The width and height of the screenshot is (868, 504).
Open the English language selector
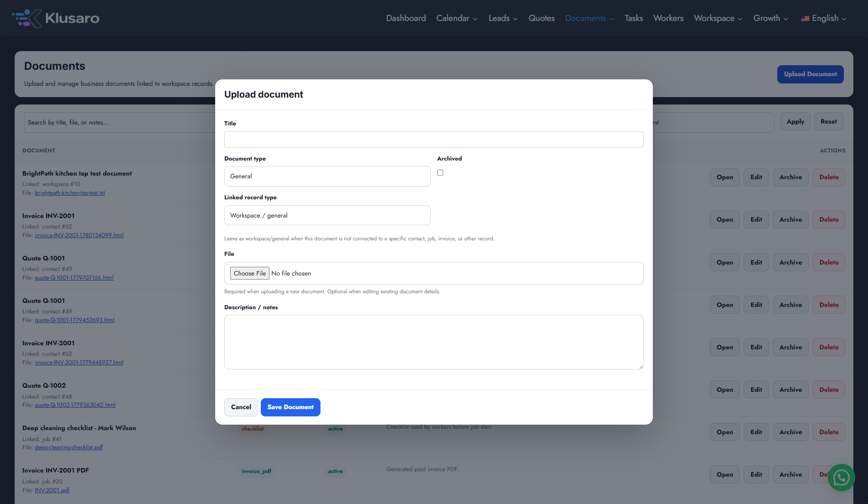824,18
